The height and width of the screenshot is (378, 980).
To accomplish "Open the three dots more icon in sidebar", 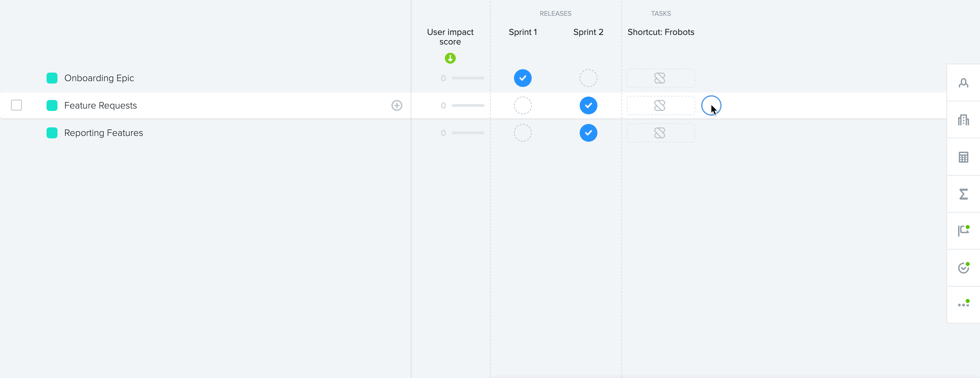I will 963,304.
